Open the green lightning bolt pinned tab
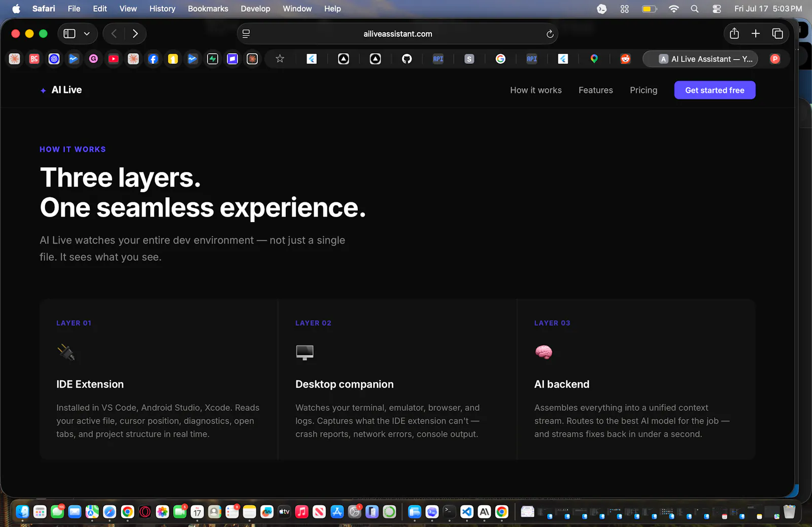The width and height of the screenshot is (812, 527). (x=213, y=59)
